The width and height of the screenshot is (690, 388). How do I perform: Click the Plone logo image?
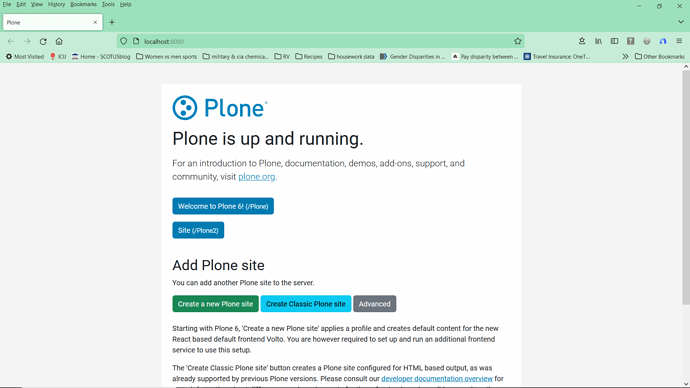220,108
